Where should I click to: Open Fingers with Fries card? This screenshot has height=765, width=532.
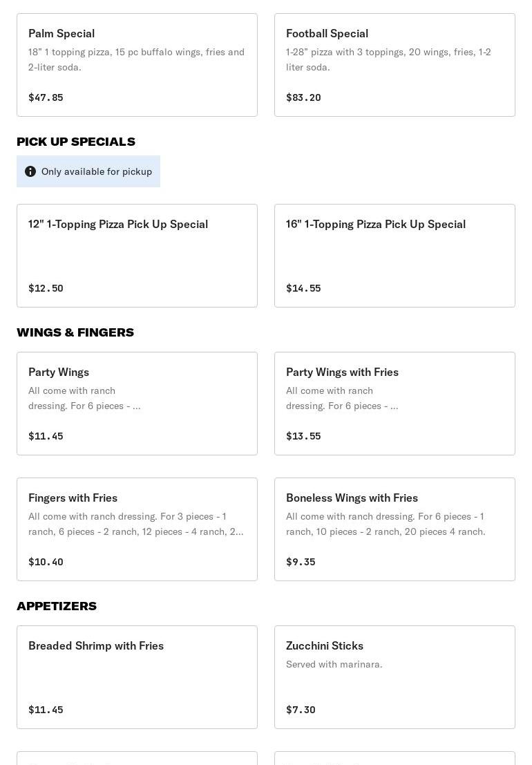(x=137, y=529)
